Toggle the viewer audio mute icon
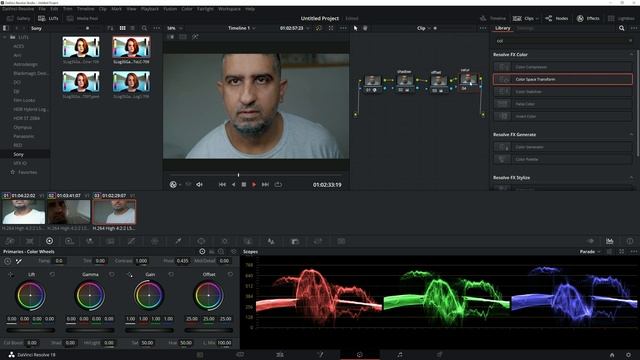This screenshot has width=640, height=360. (199, 184)
